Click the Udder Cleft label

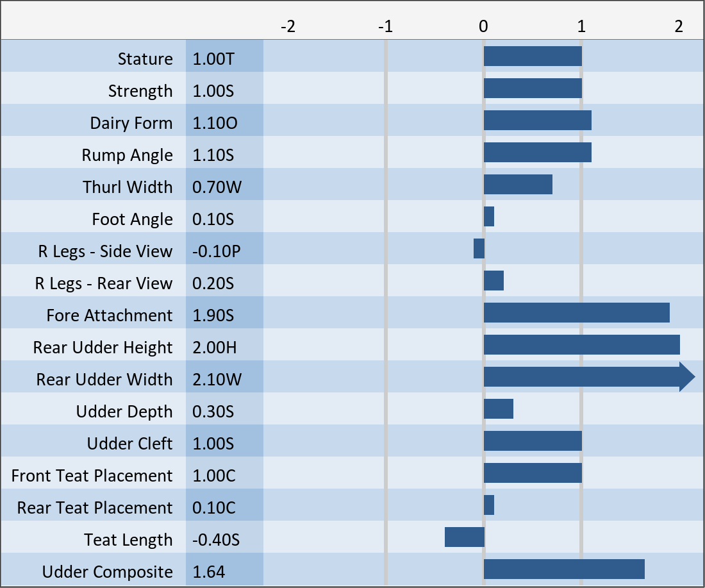(x=129, y=444)
